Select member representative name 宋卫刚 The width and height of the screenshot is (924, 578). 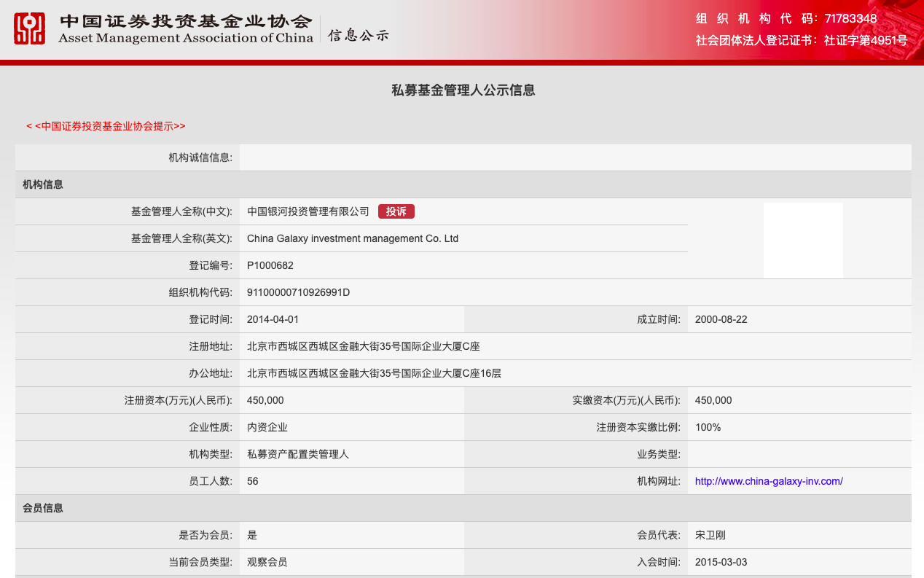(710, 535)
